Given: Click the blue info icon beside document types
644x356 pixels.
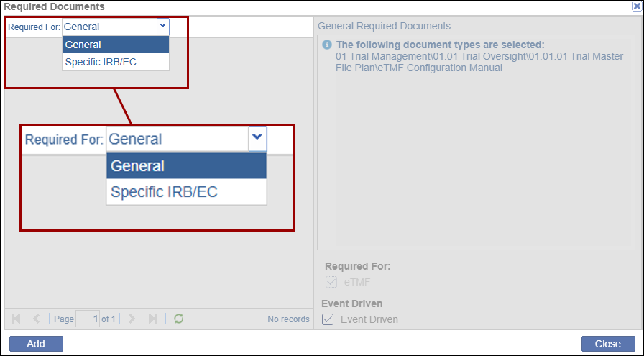Looking at the screenshot, I should [x=327, y=45].
